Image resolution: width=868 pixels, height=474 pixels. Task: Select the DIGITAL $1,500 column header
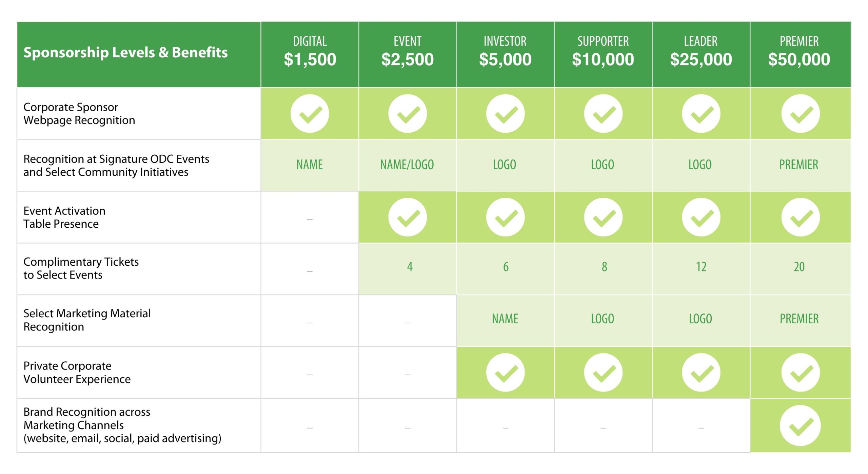(310, 54)
